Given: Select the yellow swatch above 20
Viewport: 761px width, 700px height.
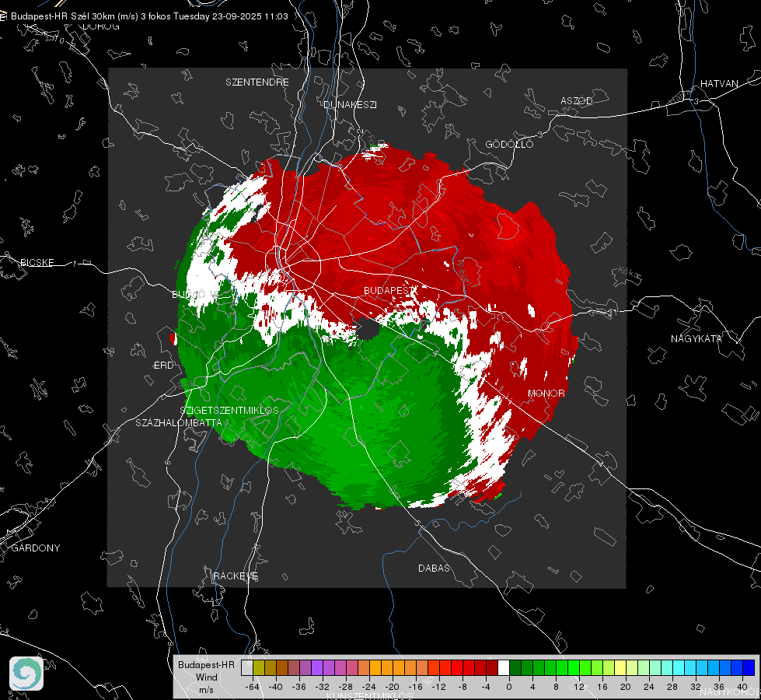Looking at the screenshot, I should pyautogui.click(x=620, y=668).
